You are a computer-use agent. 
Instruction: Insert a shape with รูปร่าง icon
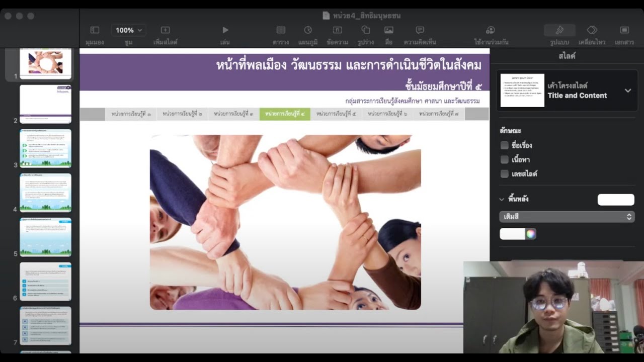click(x=366, y=30)
